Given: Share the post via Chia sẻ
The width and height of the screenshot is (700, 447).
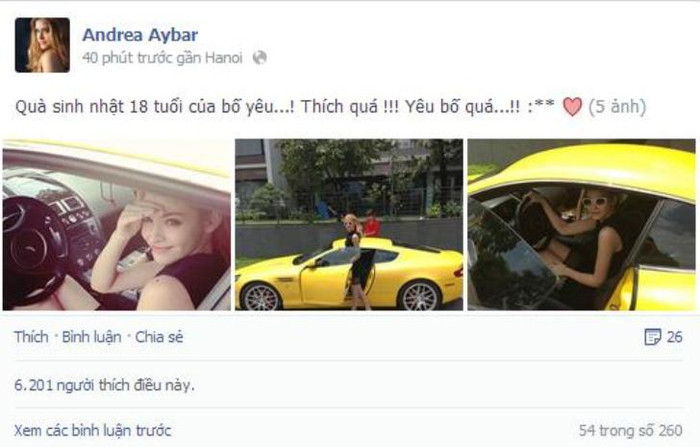Looking at the screenshot, I should pos(159,337).
